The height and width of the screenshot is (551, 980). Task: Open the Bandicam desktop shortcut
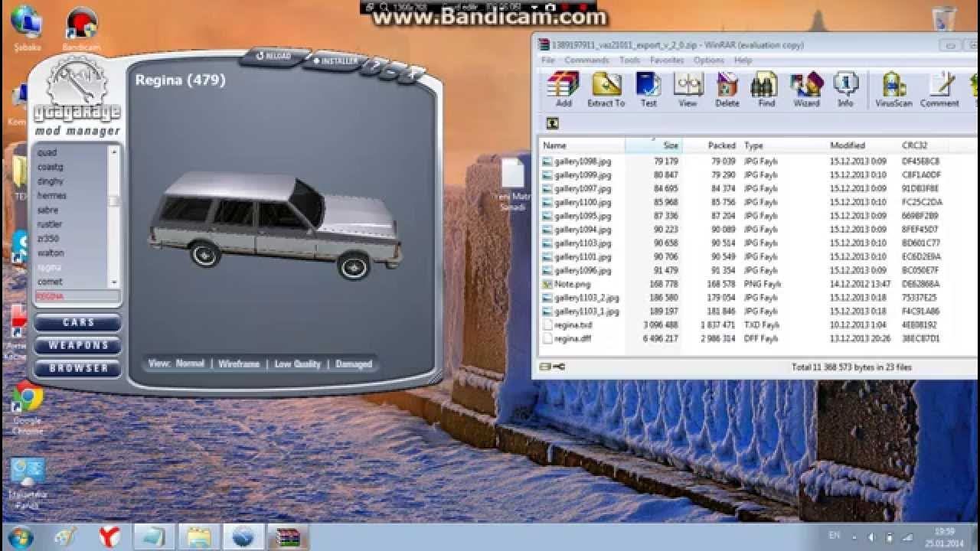[x=81, y=29]
